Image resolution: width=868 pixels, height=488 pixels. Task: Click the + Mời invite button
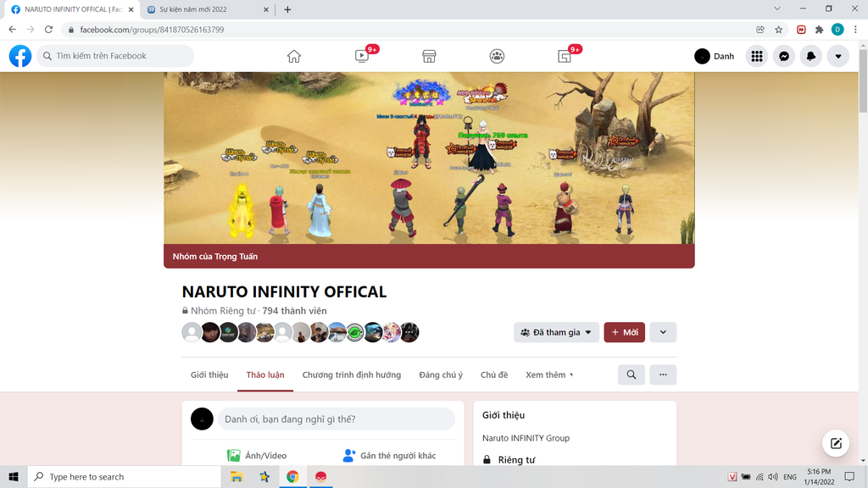[625, 332]
